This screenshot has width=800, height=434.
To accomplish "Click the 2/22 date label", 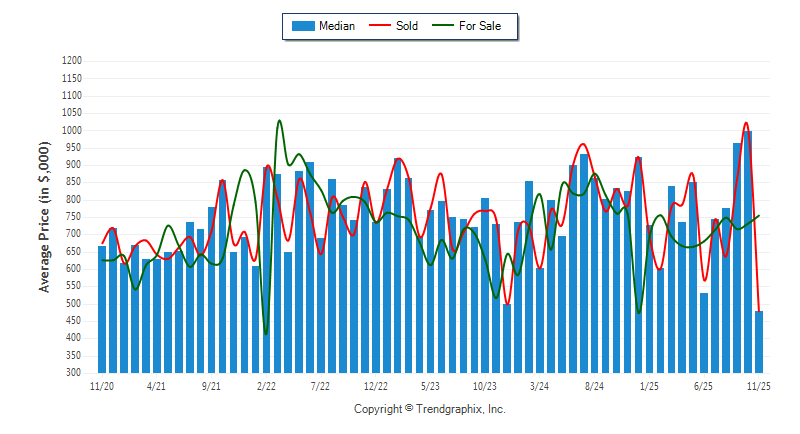I will [x=266, y=385].
